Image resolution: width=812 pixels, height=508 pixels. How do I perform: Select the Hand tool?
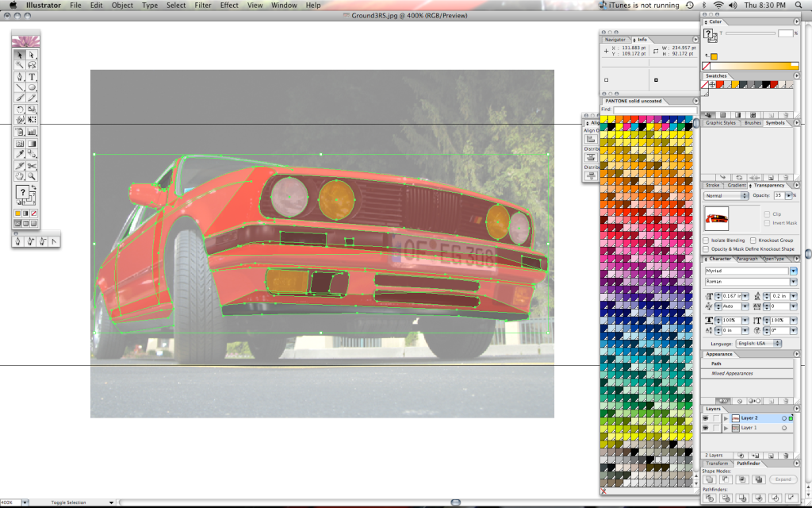[x=21, y=176]
